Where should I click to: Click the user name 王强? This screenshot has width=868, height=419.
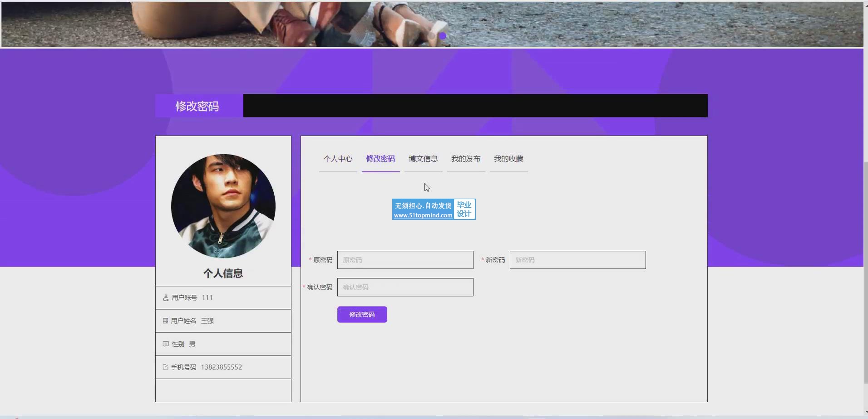point(207,321)
